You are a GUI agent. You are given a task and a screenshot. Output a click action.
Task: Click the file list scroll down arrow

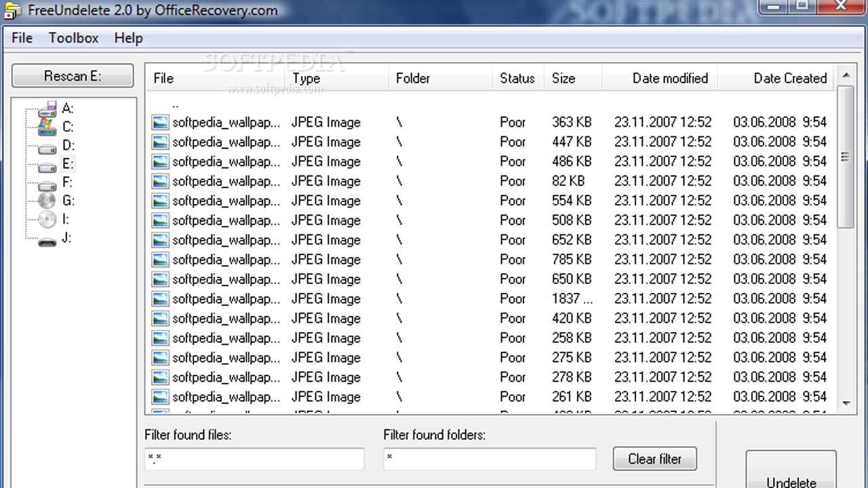coord(846,403)
